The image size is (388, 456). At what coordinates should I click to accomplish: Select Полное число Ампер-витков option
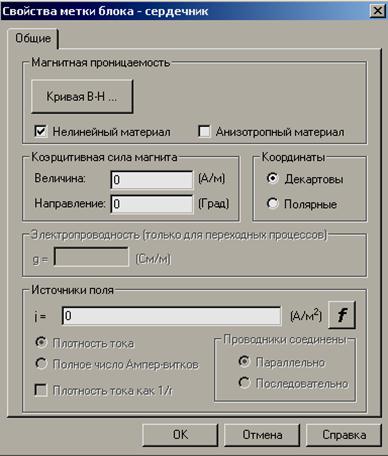pyautogui.click(x=41, y=364)
